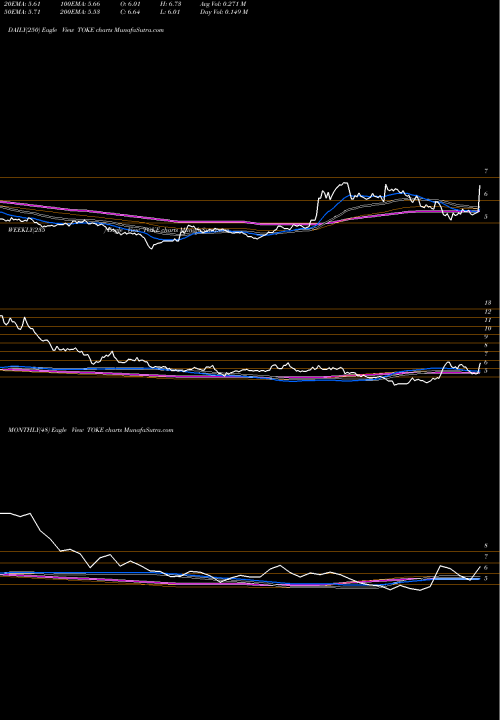Click the 5 price label on daily chart
This screenshot has height=720, width=500.
point(486,217)
